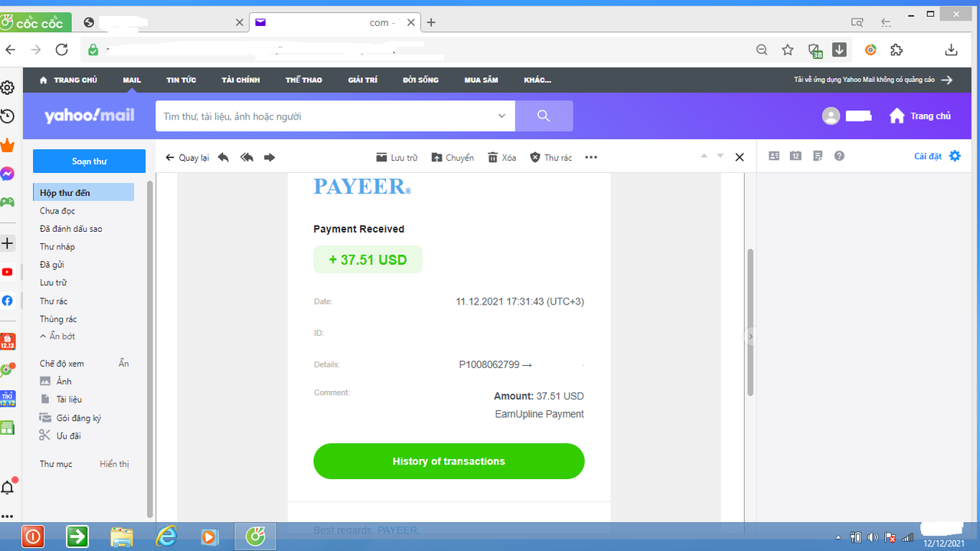Open Internet Explorer in the taskbar
This screenshot has width=980, height=551.
[166, 536]
